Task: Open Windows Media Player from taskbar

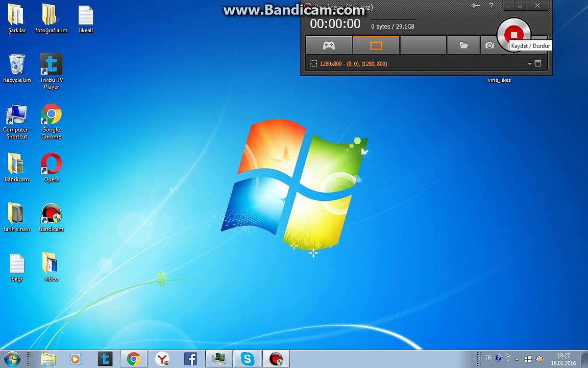Action: (x=76, y=359)
